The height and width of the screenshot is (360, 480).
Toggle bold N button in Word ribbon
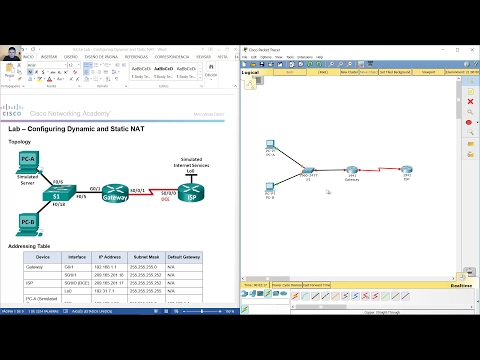click(30, 72)
